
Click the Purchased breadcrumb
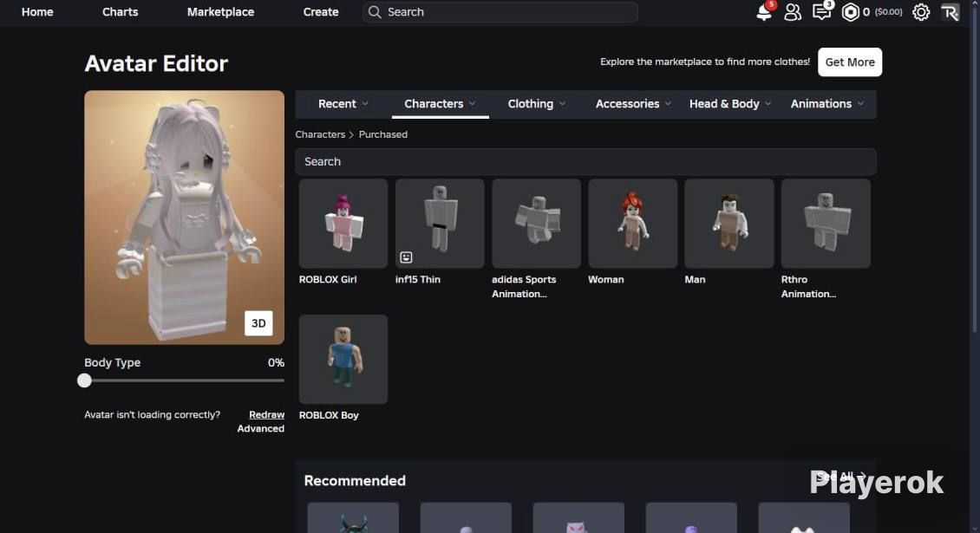tap(383, 134)
